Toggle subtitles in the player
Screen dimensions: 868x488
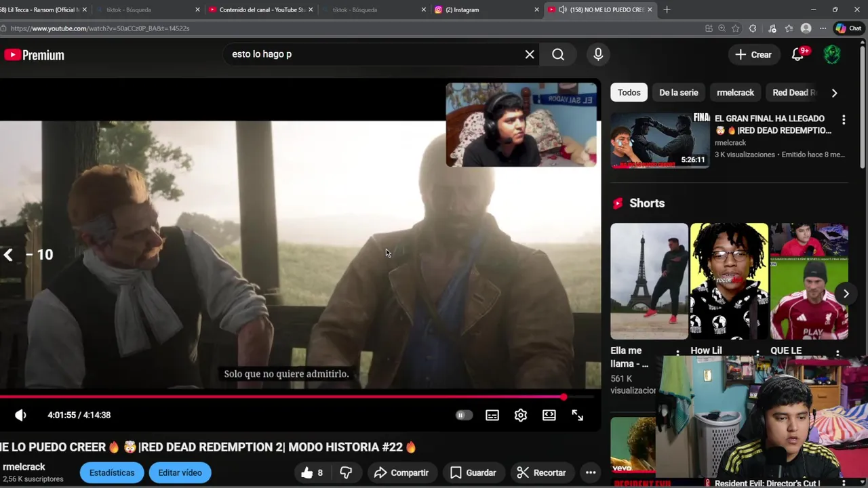coord(492,415)
